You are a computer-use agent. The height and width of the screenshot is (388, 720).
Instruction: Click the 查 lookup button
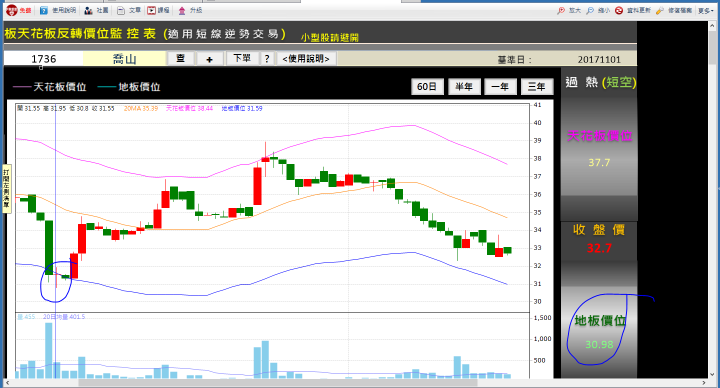(x=180, y=58)
